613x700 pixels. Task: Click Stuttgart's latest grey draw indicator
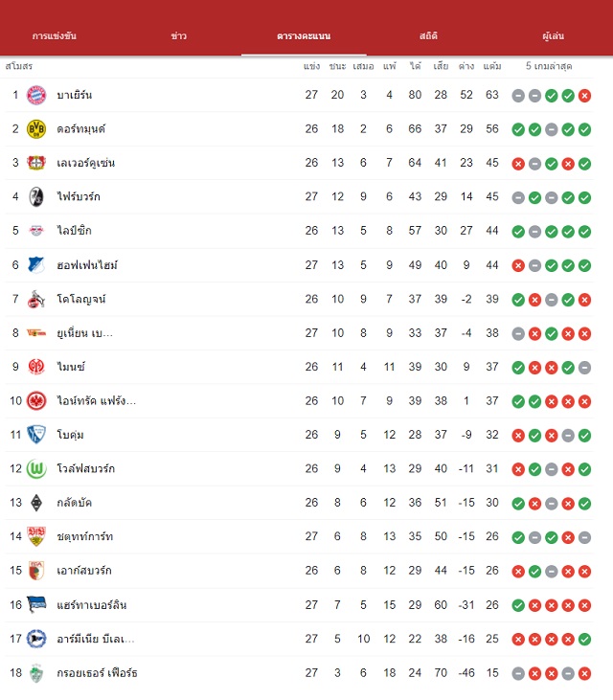584,537
